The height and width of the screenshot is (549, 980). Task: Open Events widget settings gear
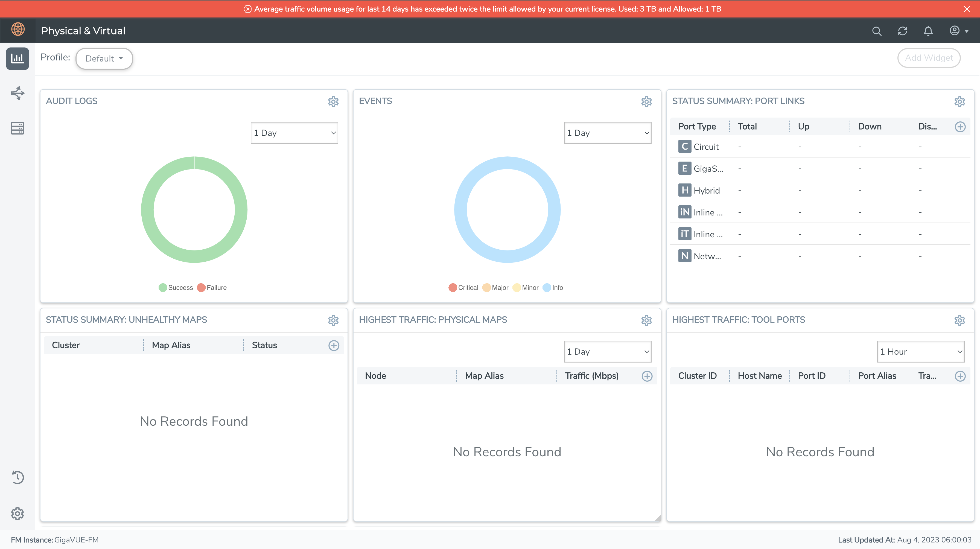646,102
